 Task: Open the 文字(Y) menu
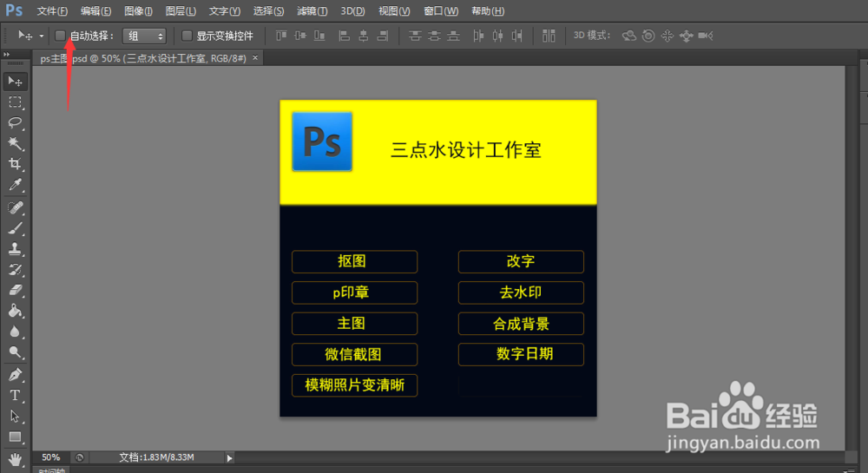pos(224,11)
